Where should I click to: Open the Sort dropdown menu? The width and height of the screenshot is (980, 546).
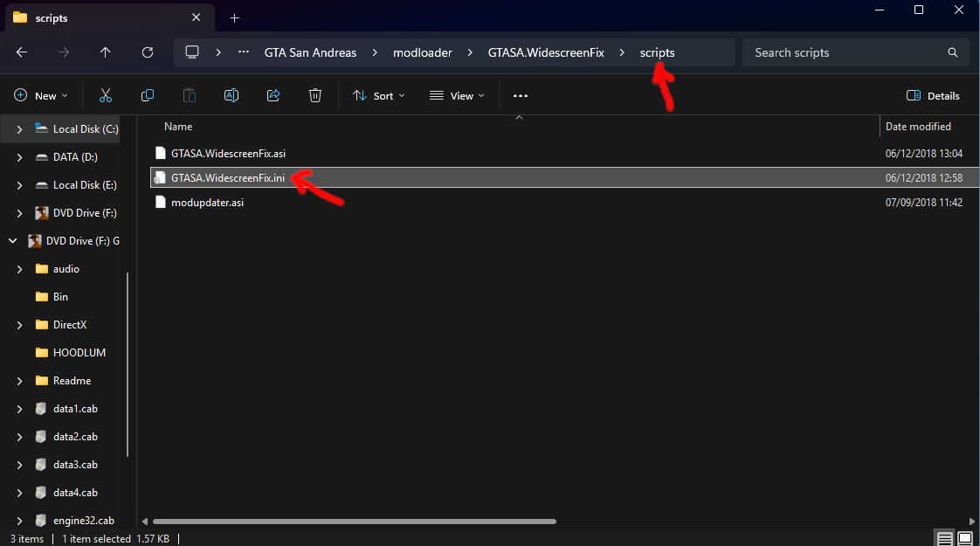tap(379, 96)
